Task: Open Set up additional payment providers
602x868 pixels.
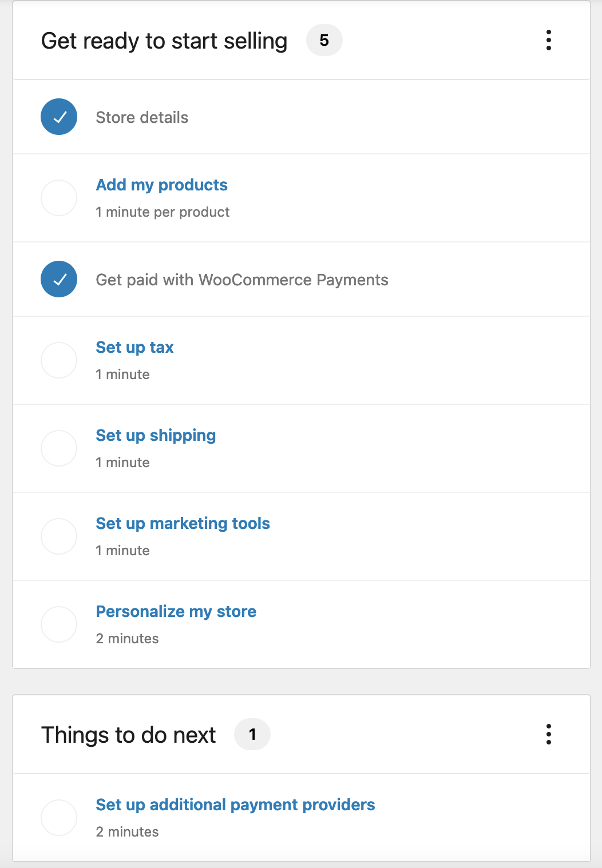Action: click(235, 805)
